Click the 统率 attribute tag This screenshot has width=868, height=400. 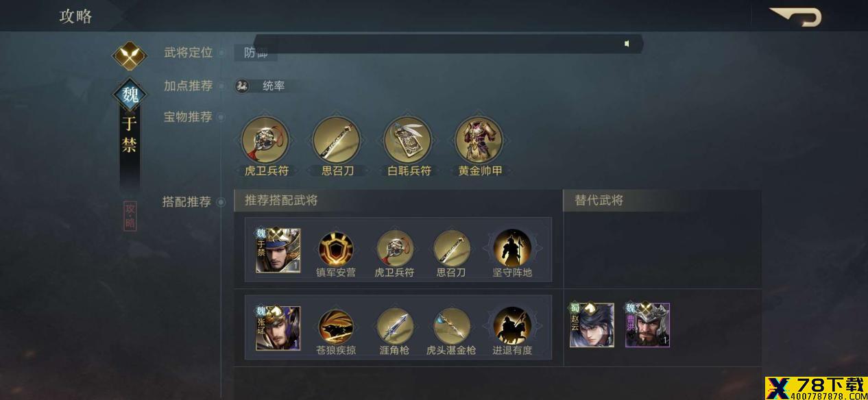261,86
